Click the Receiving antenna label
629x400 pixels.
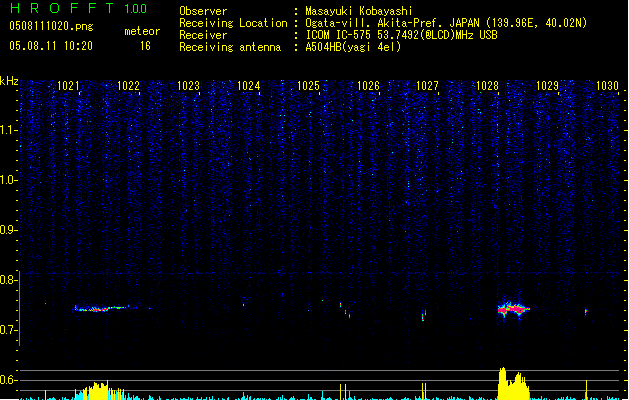click(230, 47)
